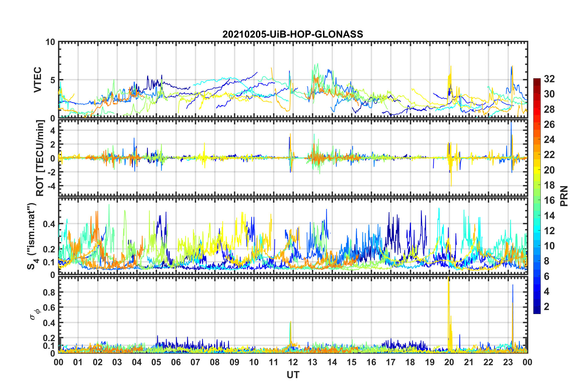Click the S4 y-axis tick 0.4
The height and width of the screenshot is (392, 586).
point(49,224)
